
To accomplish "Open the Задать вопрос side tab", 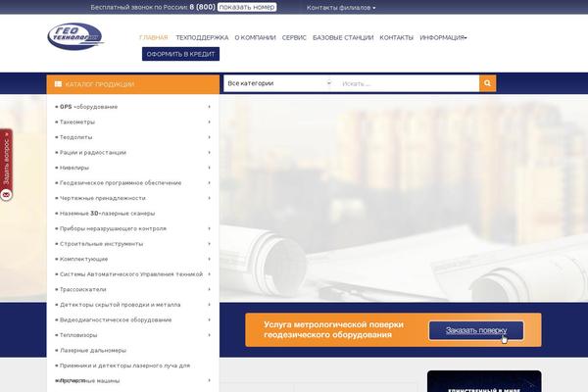I will 6,165.
